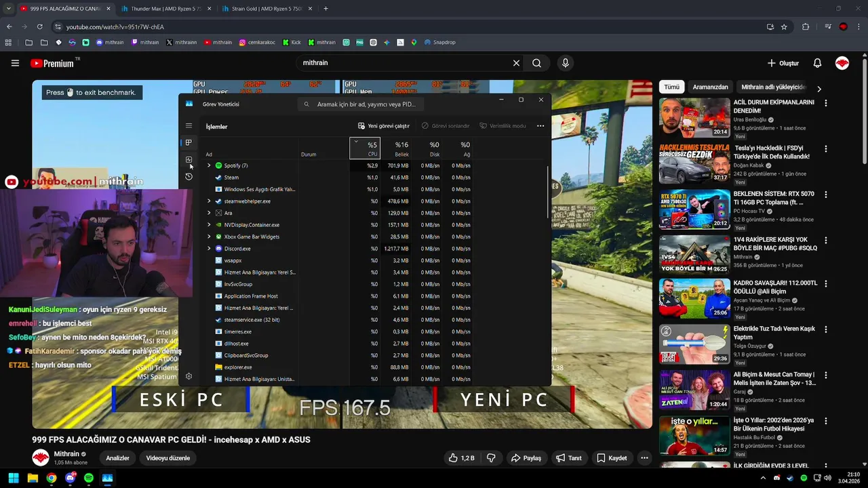The width and height of the screenshot is (868, 488).
Task: Open the Snapdrop bookmark
Action: (x=439, y=42)
